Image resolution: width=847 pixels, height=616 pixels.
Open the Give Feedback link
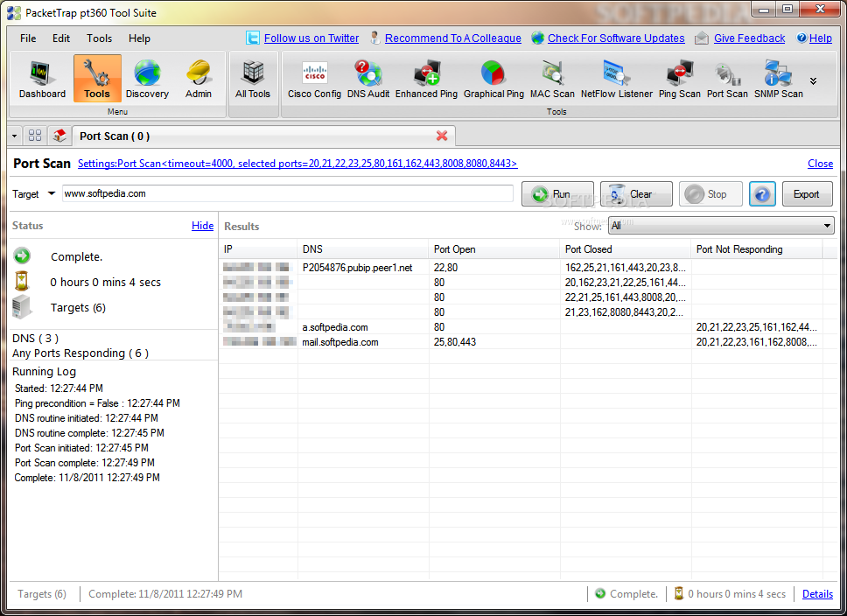click(x=749, y=38)
